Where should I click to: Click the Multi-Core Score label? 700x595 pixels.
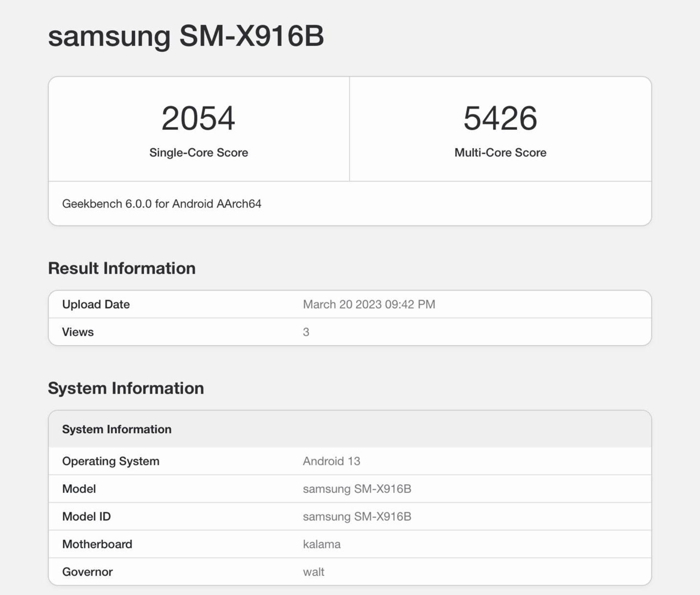(x=500, y=152)
